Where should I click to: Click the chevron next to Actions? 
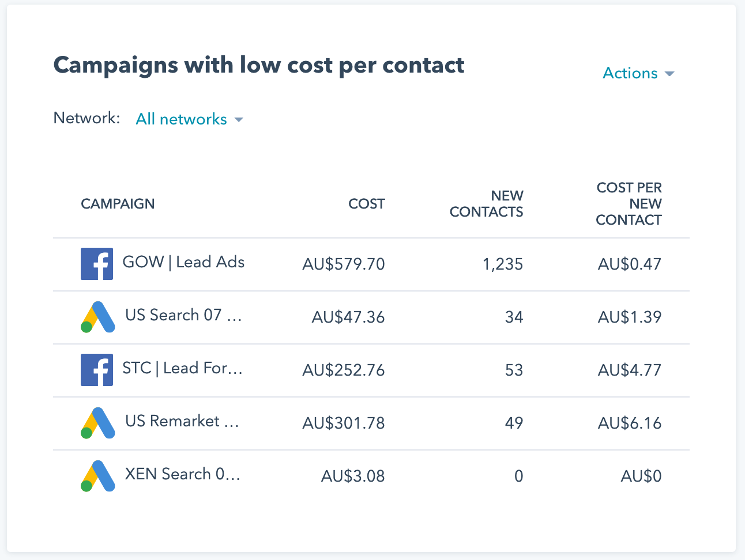(669, 74)
